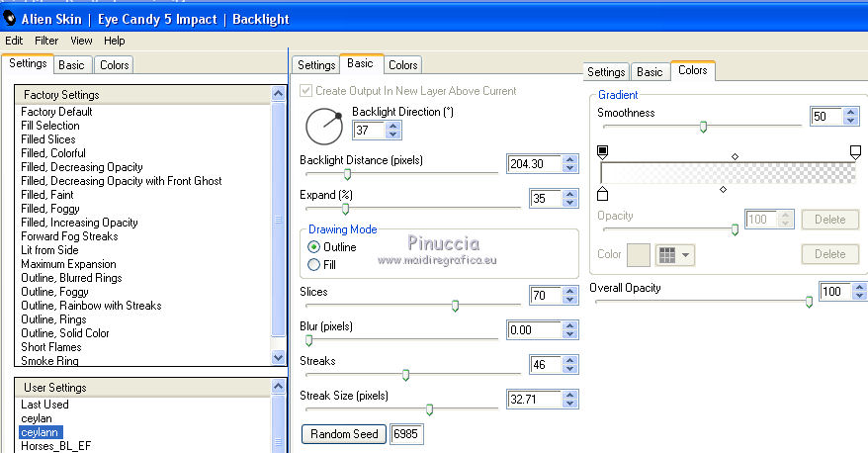
Task: Select the lower opacity stop under the gradient
Action: [x=603, y=194]
